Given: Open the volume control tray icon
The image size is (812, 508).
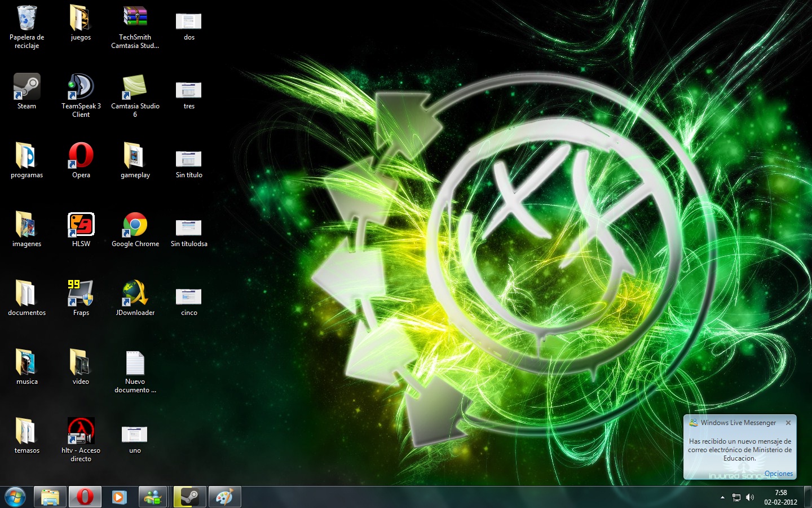Looking at the screenshot, I should [x=750, y=497].
